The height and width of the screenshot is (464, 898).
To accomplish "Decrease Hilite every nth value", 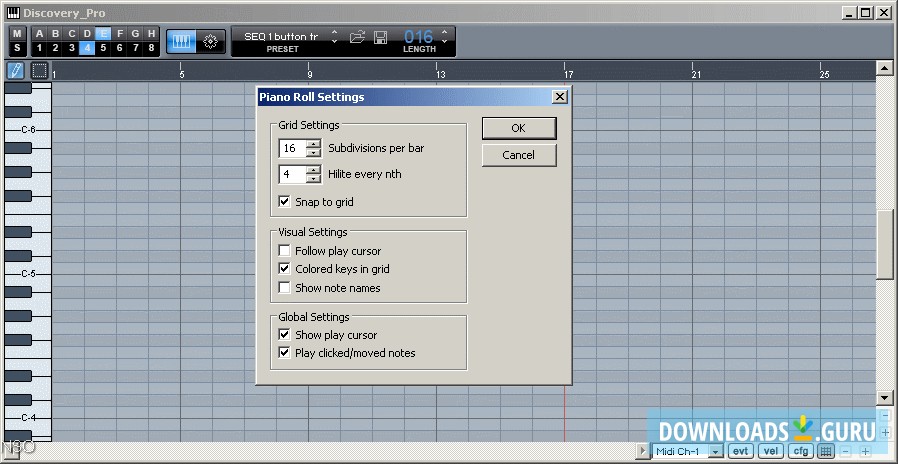I will [313, 179].
